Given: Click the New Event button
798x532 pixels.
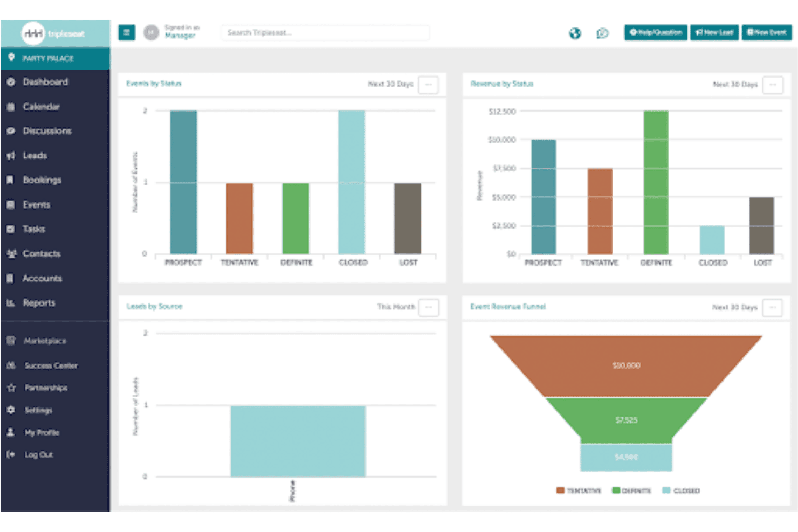Looking at the screenshot, I should pyautogui.click(x=767, y=32).
